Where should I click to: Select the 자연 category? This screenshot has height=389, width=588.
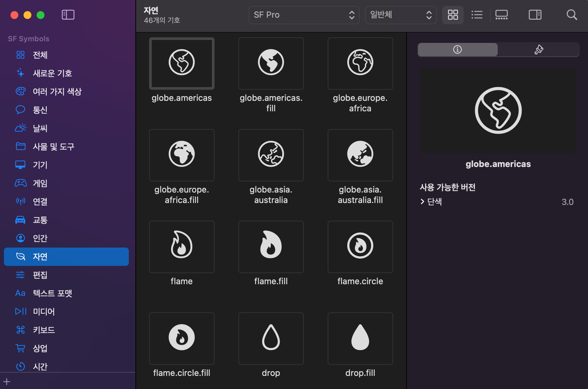tap(66, 257)
